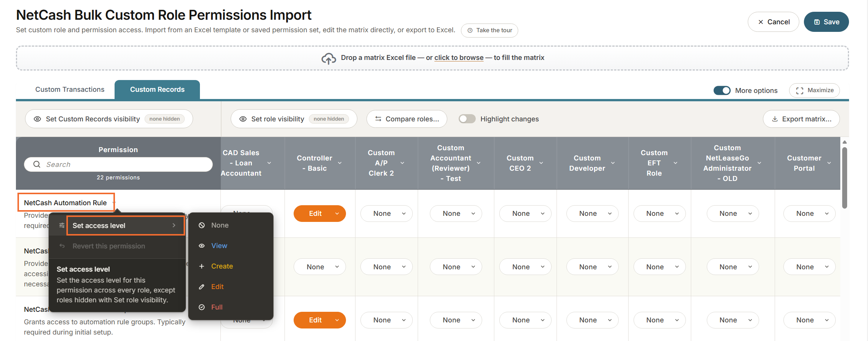Open Custom CEO 2 column chevron
Screen dimensions: 868x341
541,163
